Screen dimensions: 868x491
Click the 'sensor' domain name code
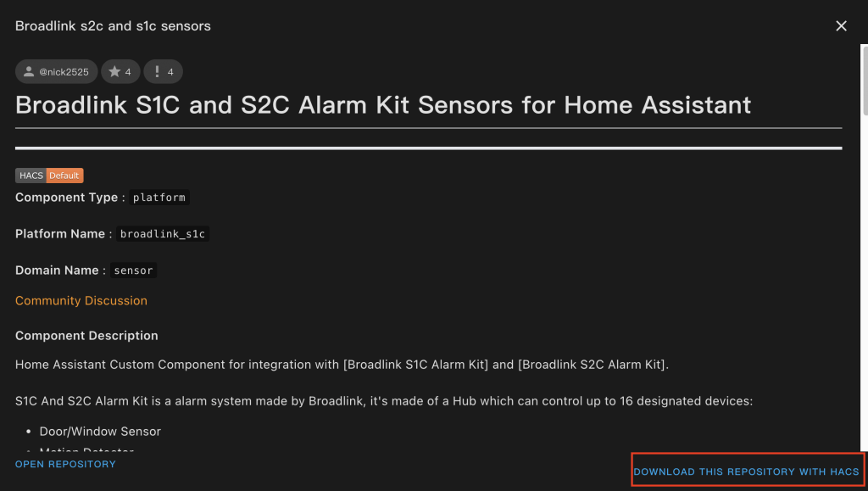click(133, 271)
